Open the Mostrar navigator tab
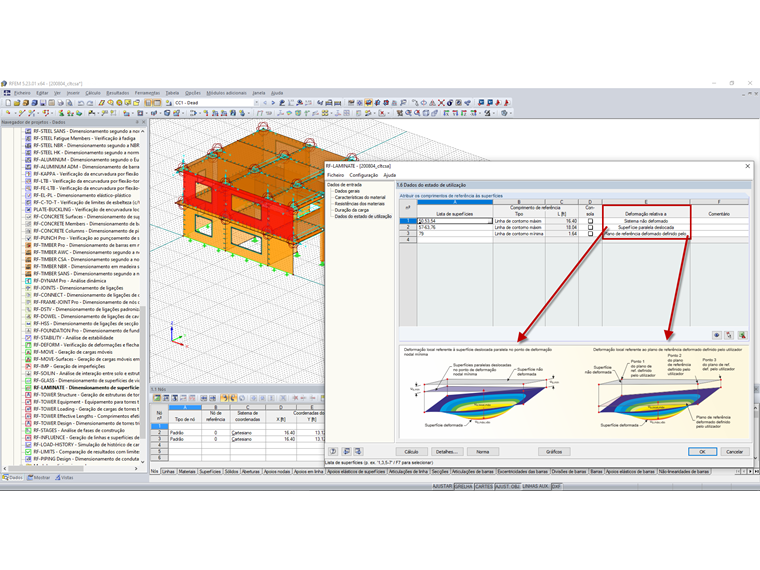The height and width of the screenshot is (570, 760). point(39,477)
